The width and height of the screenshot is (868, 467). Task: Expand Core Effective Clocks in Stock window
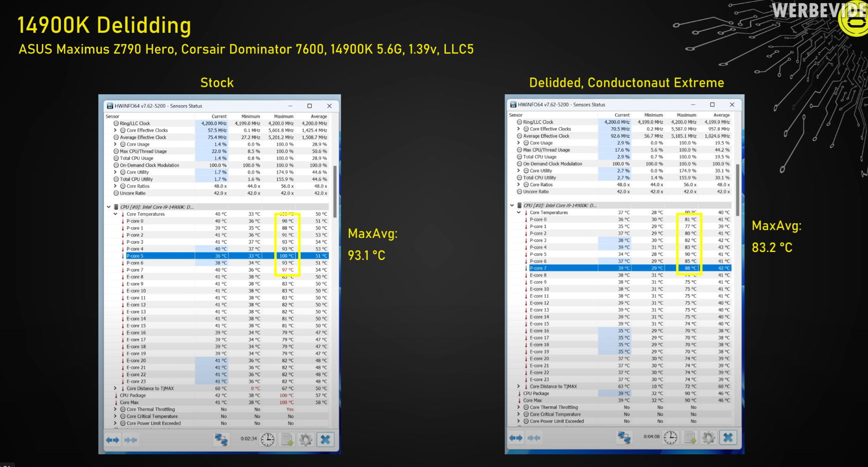pyautogui.click(x=115, y=130)
